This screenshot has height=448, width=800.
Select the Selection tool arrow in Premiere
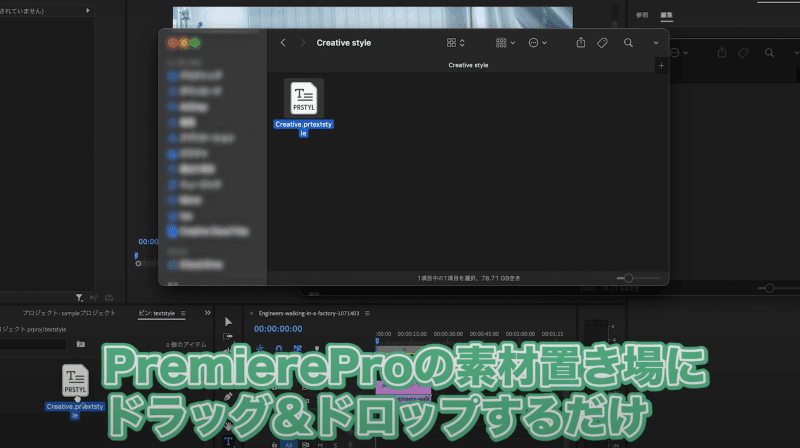click(228, 321)
